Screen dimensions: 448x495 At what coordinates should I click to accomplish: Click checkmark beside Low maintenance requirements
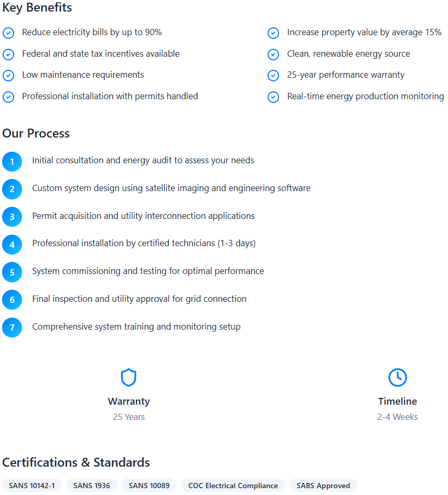pos(8,76)
